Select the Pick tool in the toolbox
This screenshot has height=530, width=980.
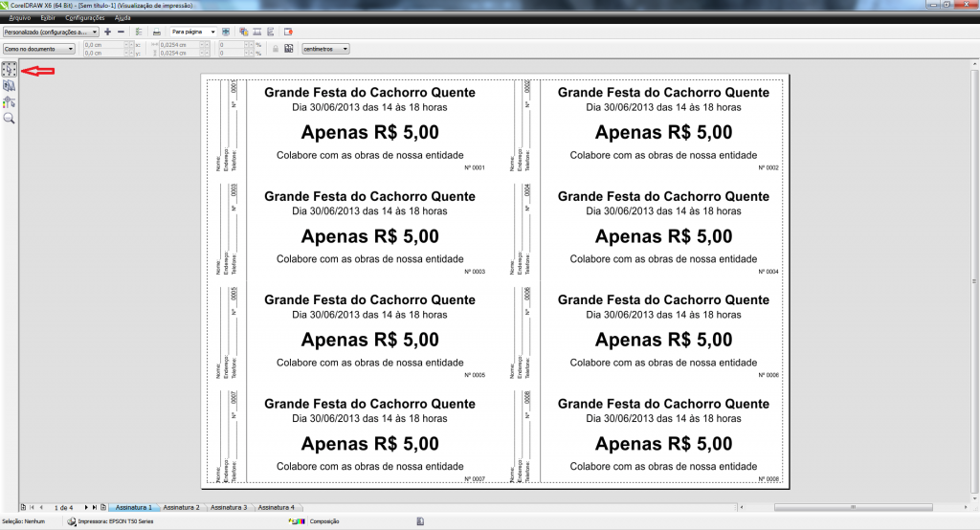point(10,70)
